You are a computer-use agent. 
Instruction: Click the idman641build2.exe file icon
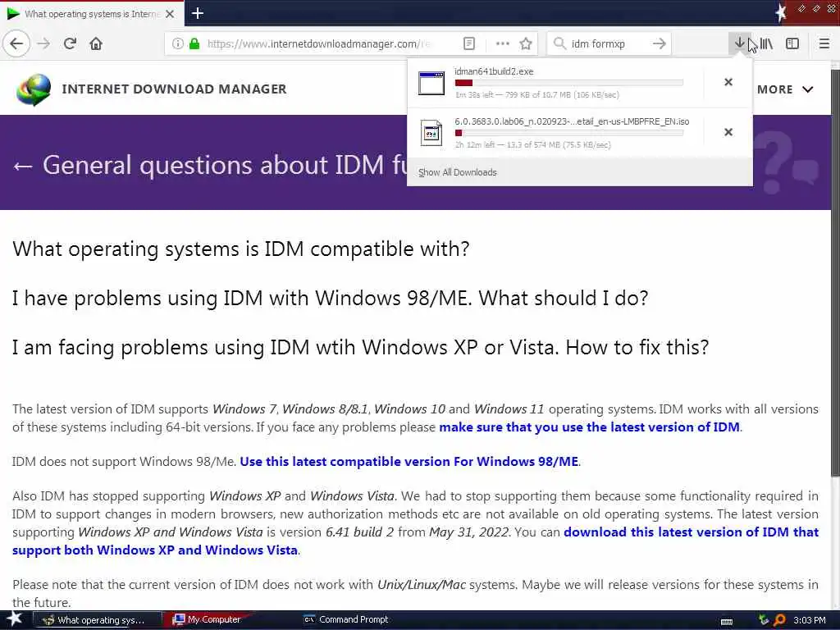(431, 83)
